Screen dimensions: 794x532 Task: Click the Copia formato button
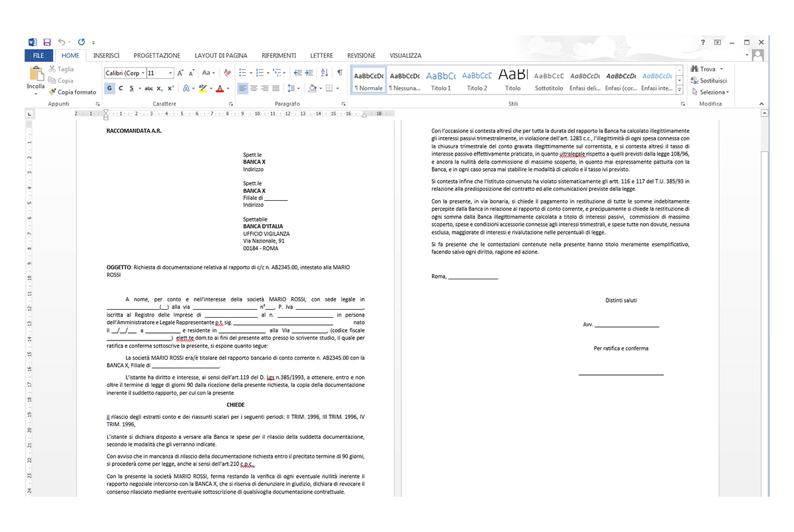pyautogui.click(x=73, y=92)
